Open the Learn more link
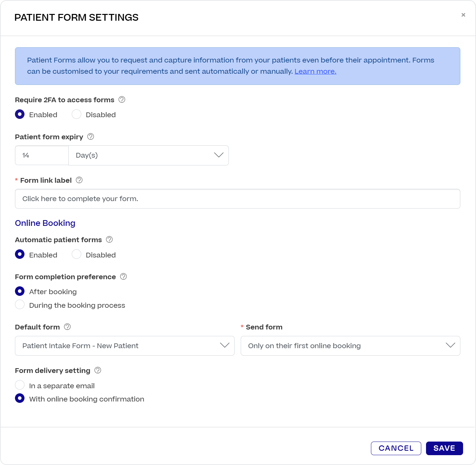 [x=315, y=71]
